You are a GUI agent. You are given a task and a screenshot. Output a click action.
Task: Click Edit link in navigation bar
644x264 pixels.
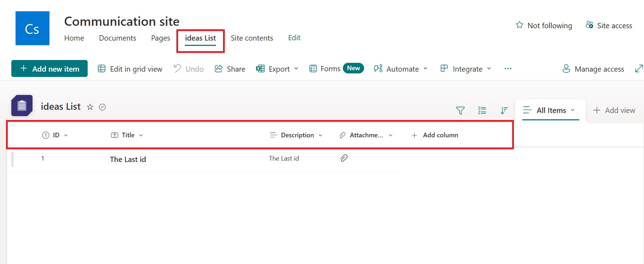(x=294, y=38)
